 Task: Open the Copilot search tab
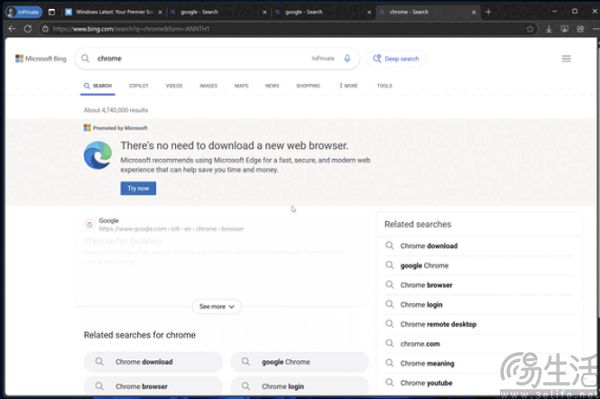tap(139, 86)
